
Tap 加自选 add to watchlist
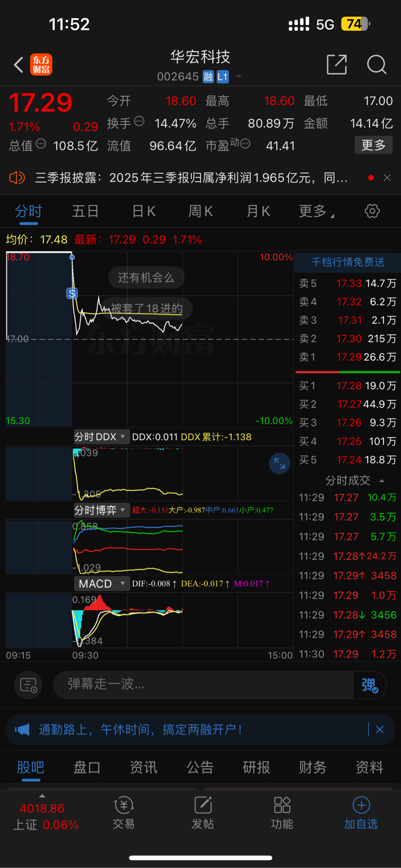point(361,813)
